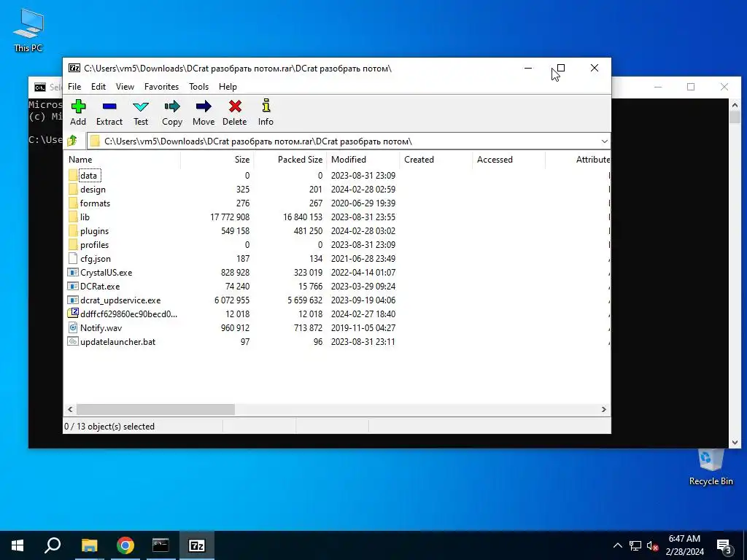747x560 pixels.
Task: Open the View menu
Action: 125,87
